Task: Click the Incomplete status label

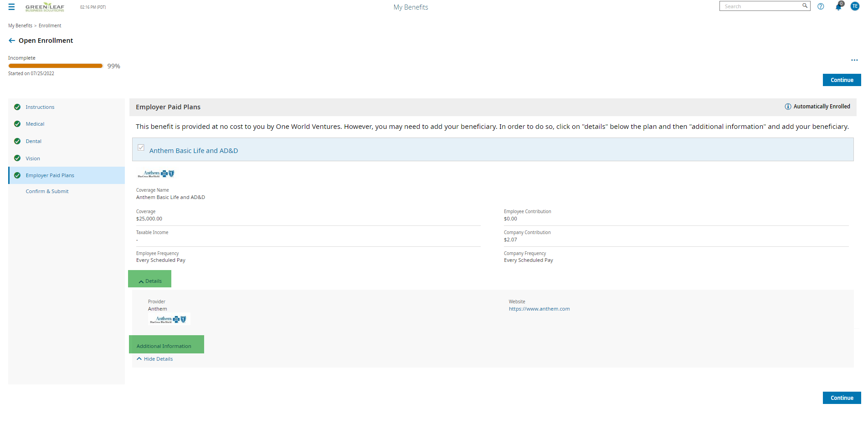Action: (22, 58)
